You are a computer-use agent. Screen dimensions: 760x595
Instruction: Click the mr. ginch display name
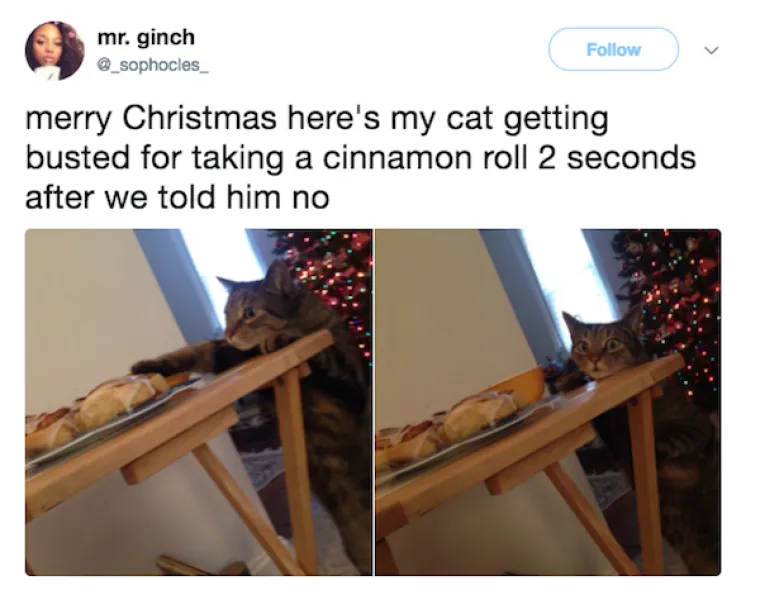pos(146,37)
